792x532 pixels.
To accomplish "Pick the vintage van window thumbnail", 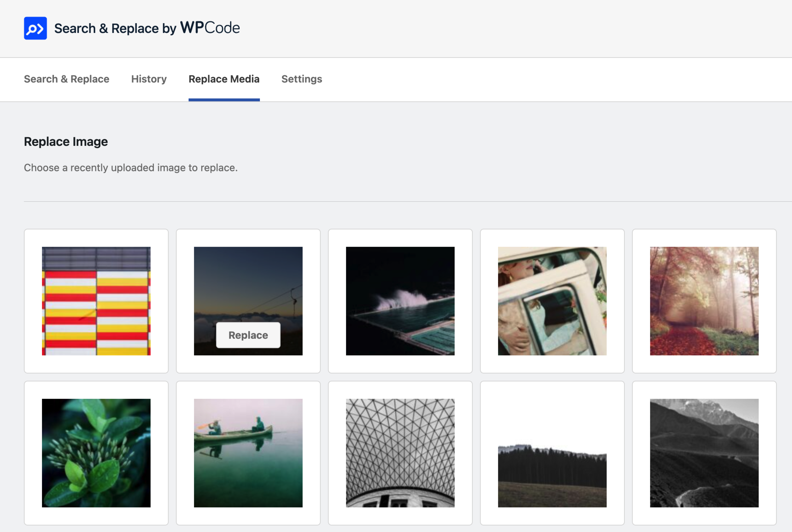I will pos(552,301).
